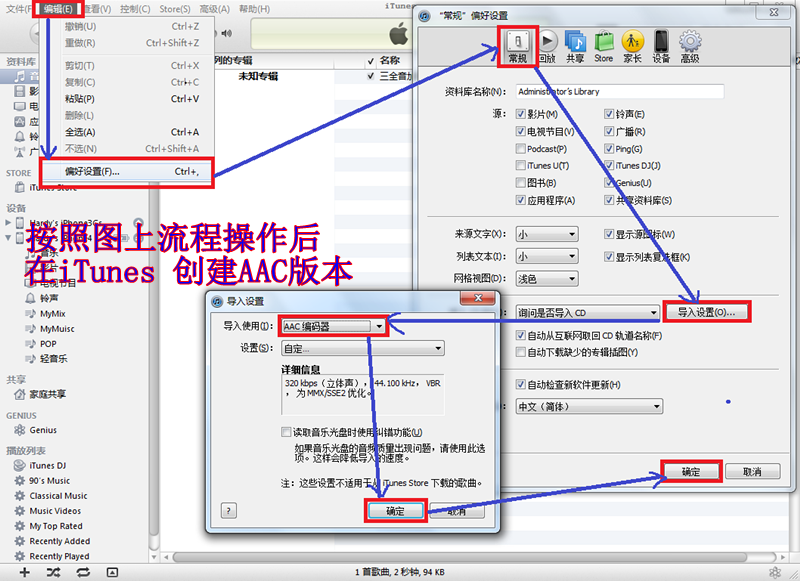
Task: Open the 家长 Parental preferences icon
Action: click(x=633, y=47)
